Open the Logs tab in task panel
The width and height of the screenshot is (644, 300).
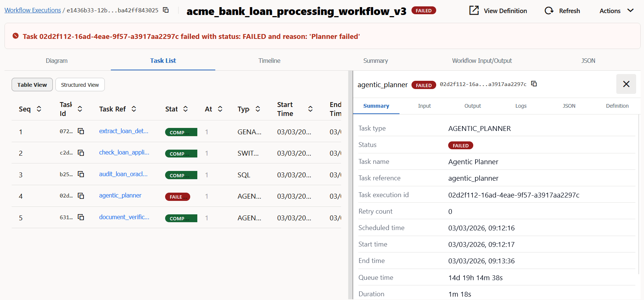[521, 106]
